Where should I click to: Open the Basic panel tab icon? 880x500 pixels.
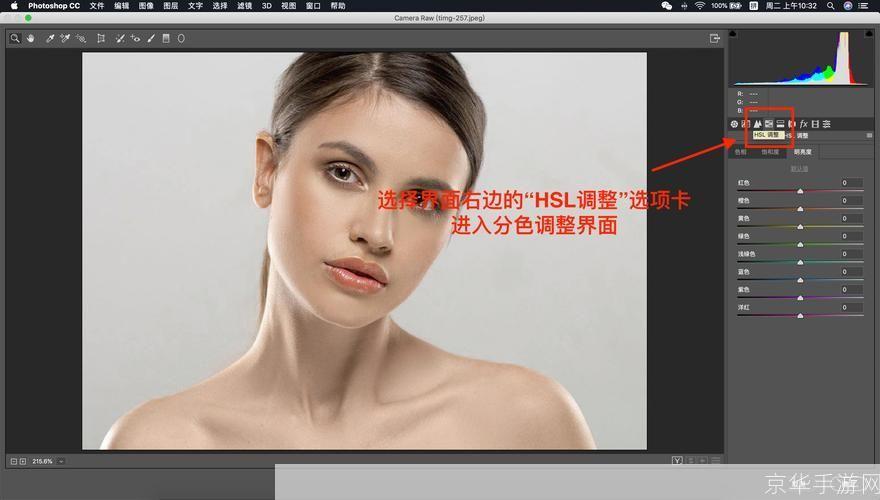coord(734,124)
